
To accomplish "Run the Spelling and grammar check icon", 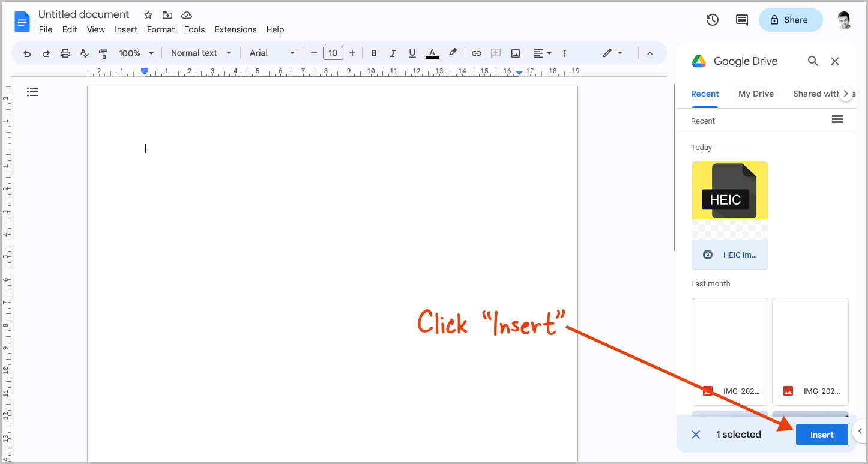I will coord(84,53).
